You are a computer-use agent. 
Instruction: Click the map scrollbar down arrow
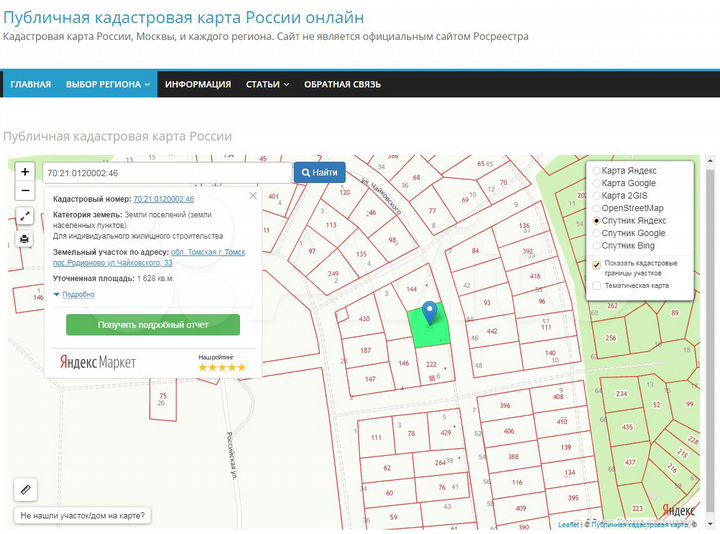[x=710, y=524]
